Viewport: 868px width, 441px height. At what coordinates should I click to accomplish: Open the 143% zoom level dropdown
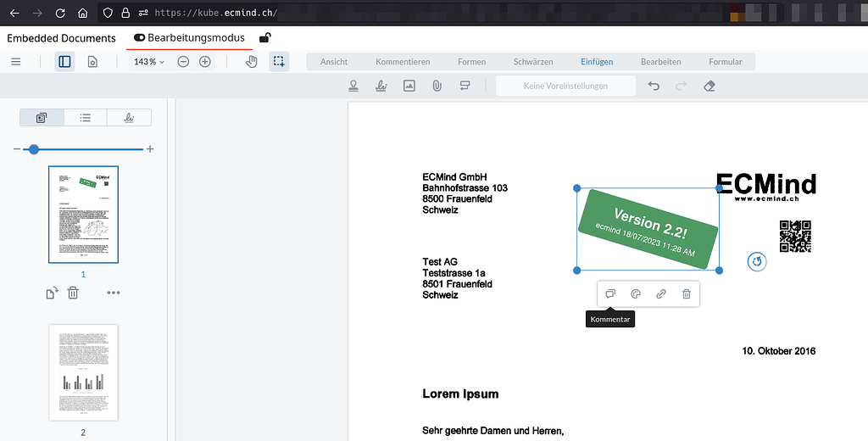pos(149,62)
